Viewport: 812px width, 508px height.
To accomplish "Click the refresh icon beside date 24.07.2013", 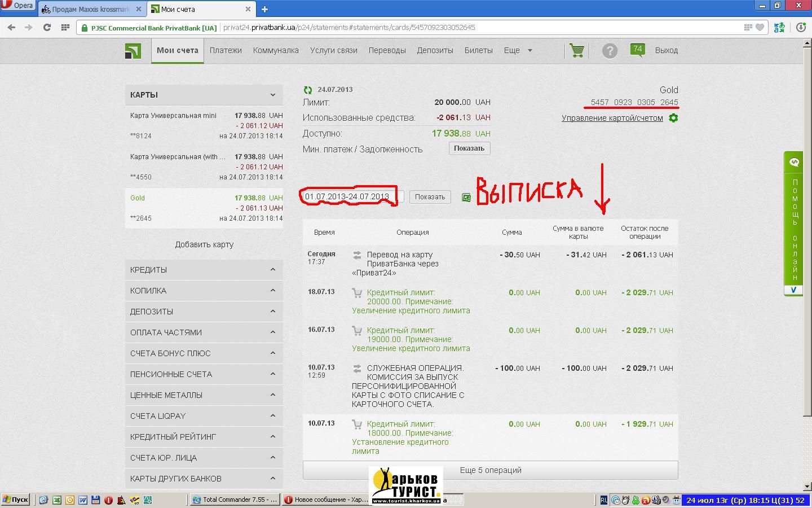I will (308, 90).
